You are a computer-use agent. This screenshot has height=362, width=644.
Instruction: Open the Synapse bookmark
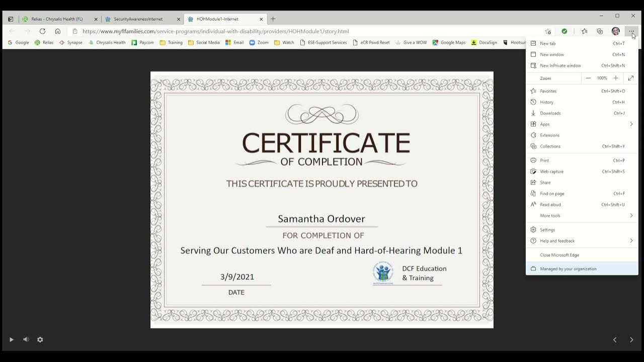tap(70, 43)
